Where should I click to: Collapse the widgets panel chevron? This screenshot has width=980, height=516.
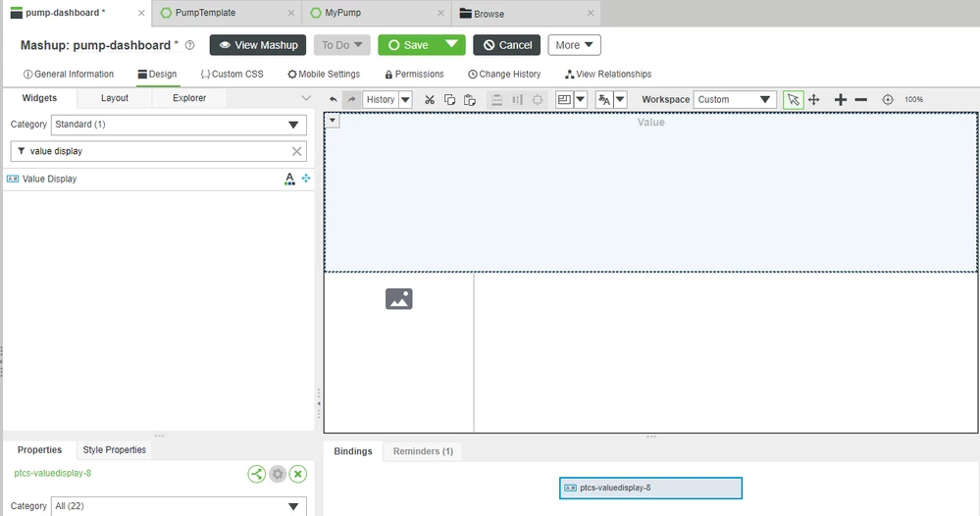[x=306, y=98]
